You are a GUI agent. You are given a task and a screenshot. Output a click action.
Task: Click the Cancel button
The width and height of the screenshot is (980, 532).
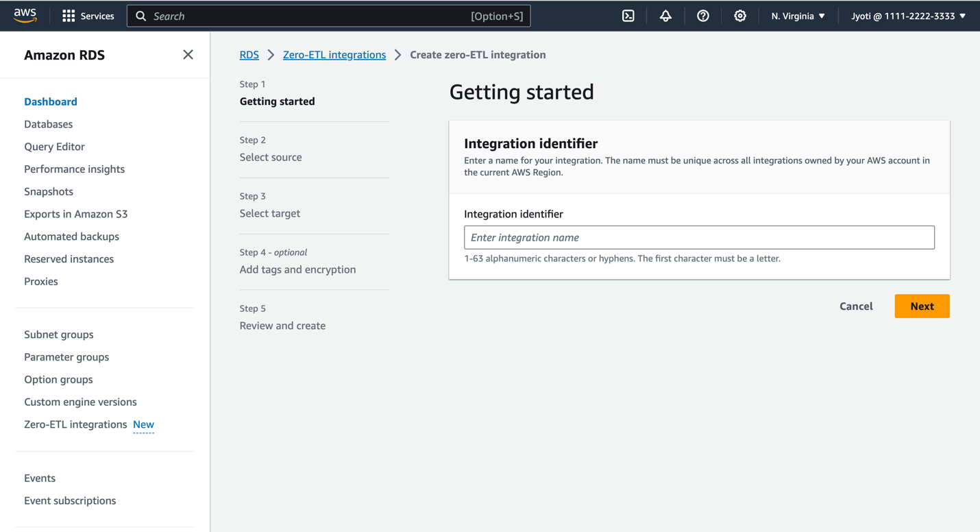tap(856, 306)
